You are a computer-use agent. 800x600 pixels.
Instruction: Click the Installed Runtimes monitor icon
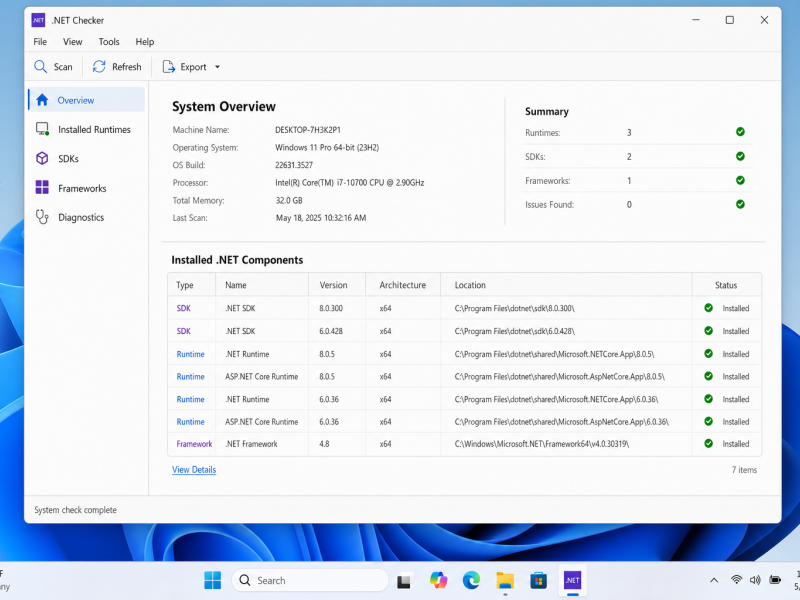point(42,129)
